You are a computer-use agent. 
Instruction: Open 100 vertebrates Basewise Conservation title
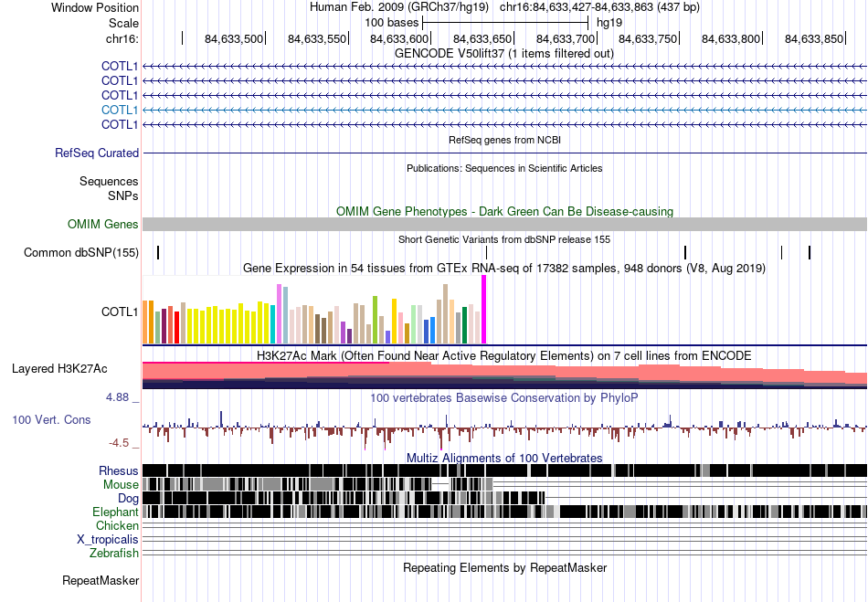tap(504, 397)
